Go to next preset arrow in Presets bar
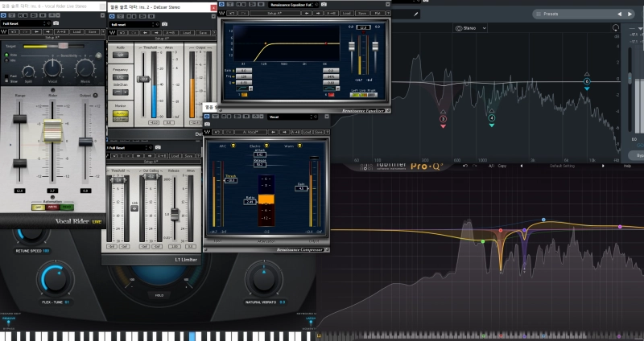Viewport: 644px width, 341px height. [630, 14]
